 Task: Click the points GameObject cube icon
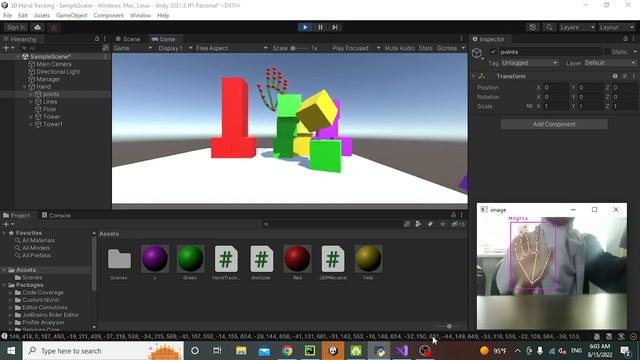(x=477, y=53)
